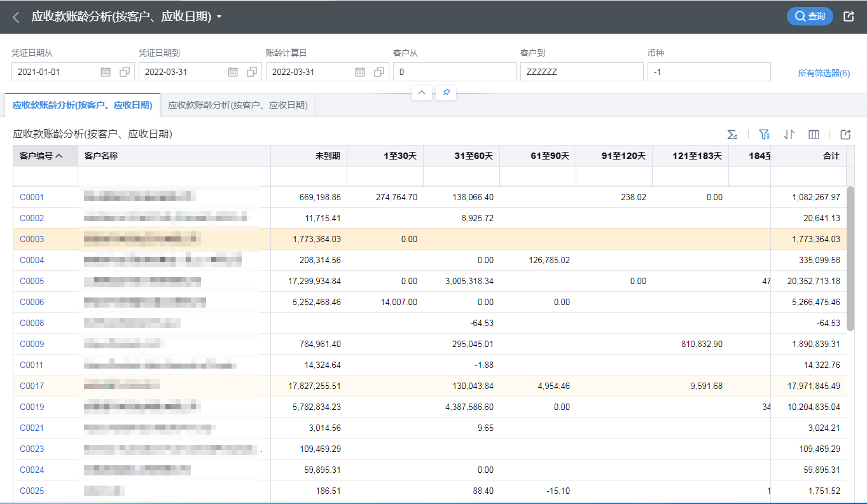Collapse the filter bar with up chevron
This screenshot has height=504, width=867.
pyautogui.click(x=422, y=93)
